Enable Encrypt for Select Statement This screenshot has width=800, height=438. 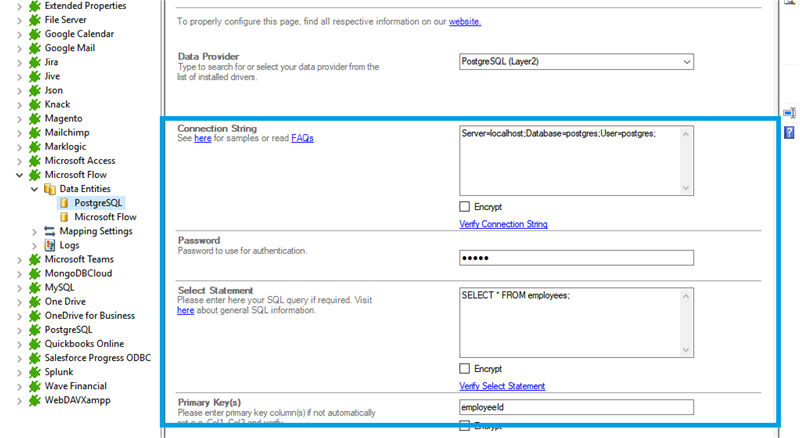(x=465, y=369)
